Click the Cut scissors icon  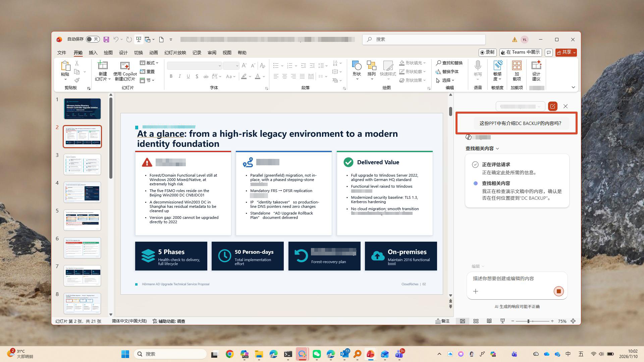coord(77,63)
